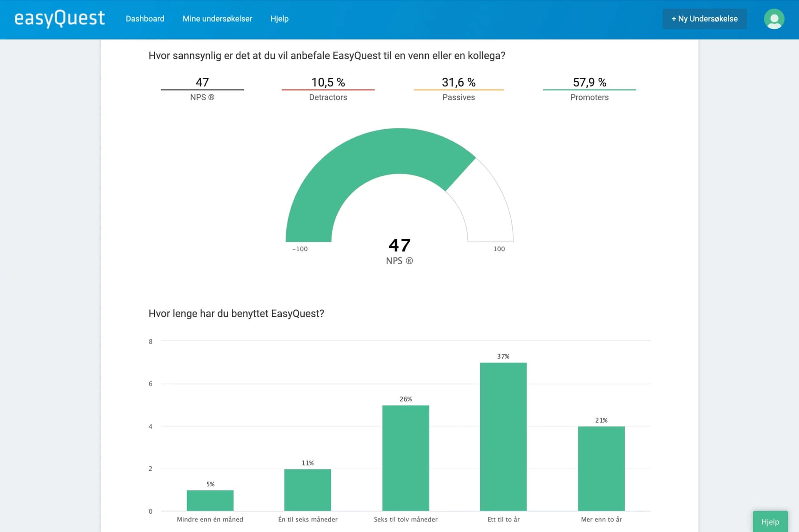The image size is (799, 532).
Task: Click the Ett til to år bar
Action: [x=503, y=437]
